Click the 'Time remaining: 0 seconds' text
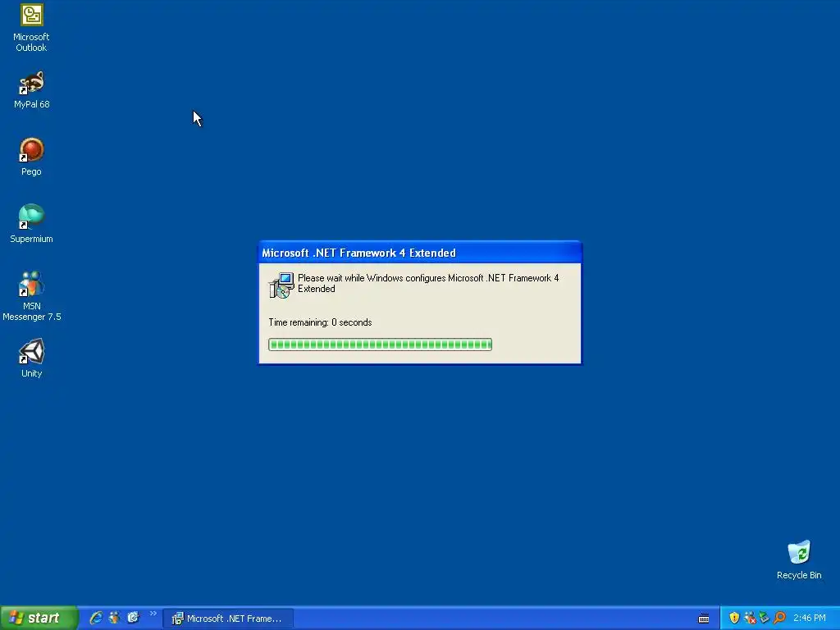This screenshot has width=840, height=630. (321, 322)
